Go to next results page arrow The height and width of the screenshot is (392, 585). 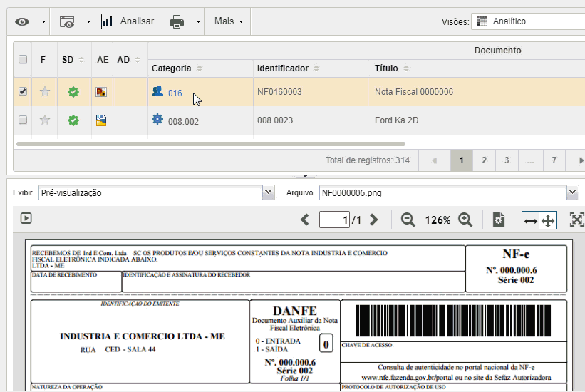click(x=581, y=160)
